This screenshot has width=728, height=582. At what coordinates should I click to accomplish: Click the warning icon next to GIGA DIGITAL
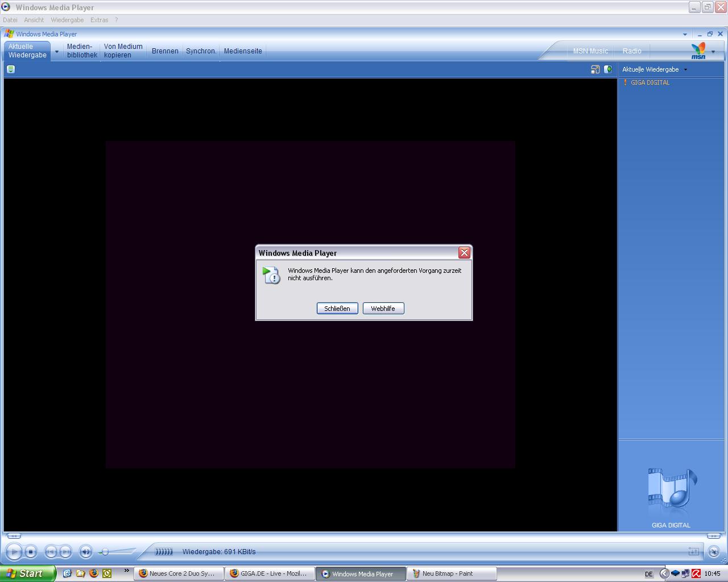click(625, 82)
